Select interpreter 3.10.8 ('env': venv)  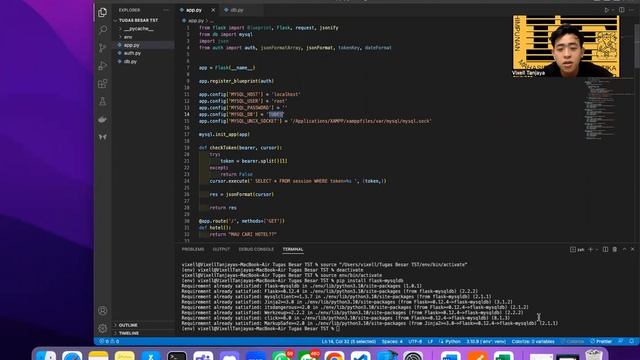tap(486, 341)
